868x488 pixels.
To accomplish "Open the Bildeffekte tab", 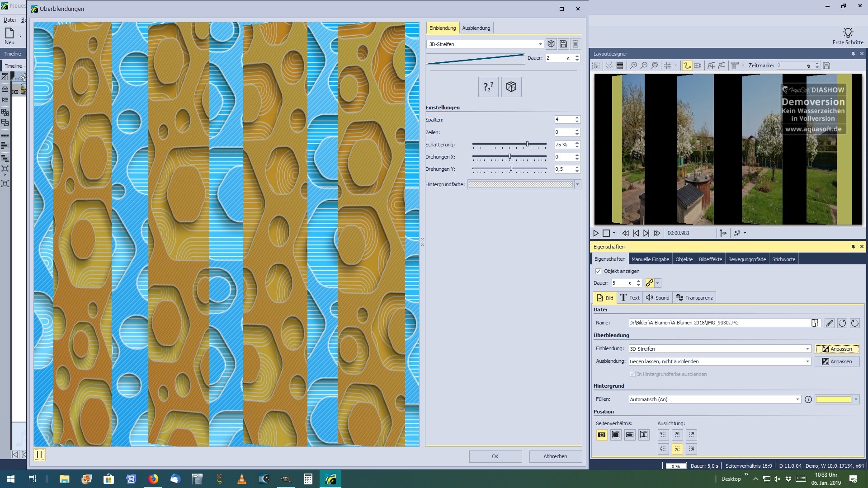I will tap(710, 259).
